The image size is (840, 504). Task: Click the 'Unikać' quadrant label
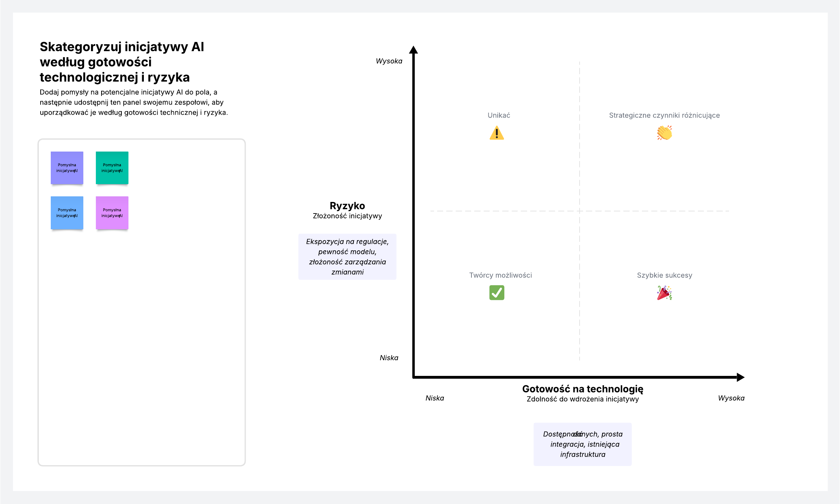click(x=499, y=115)
